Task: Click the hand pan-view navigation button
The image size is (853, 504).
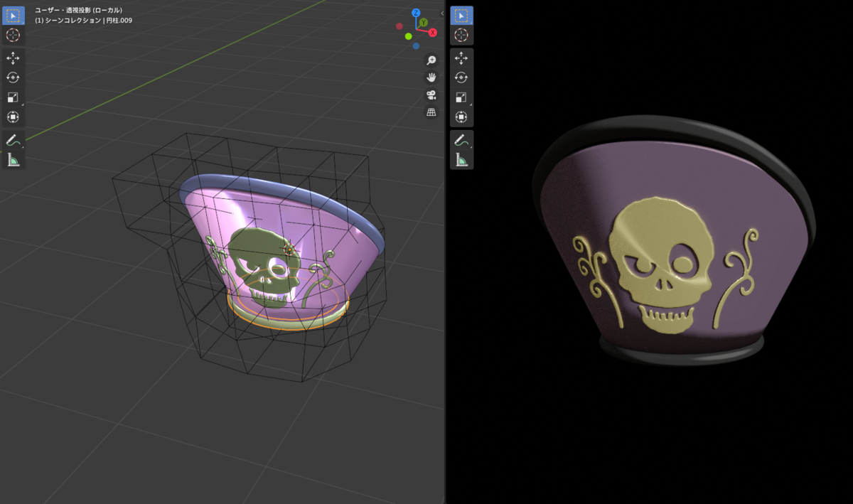Action: (431, 77)
